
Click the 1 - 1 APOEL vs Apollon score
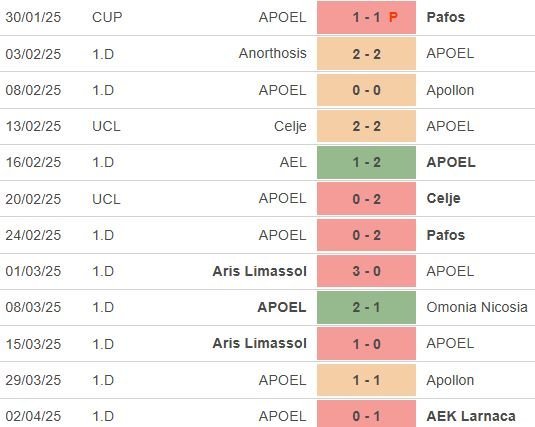366,380
